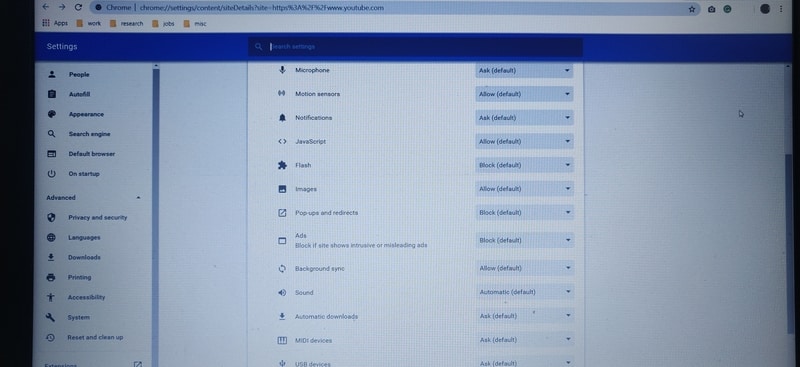Screen dimensions: 800x367
Task: Bookmark this page with star icon
Action: pyautogui.click(x=692, y=9)
